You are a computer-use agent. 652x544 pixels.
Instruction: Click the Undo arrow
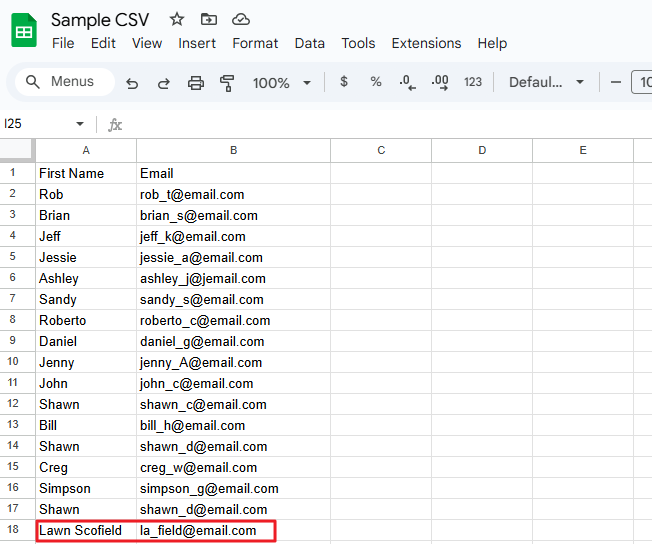pyautogui.click(x=132, y=83)
